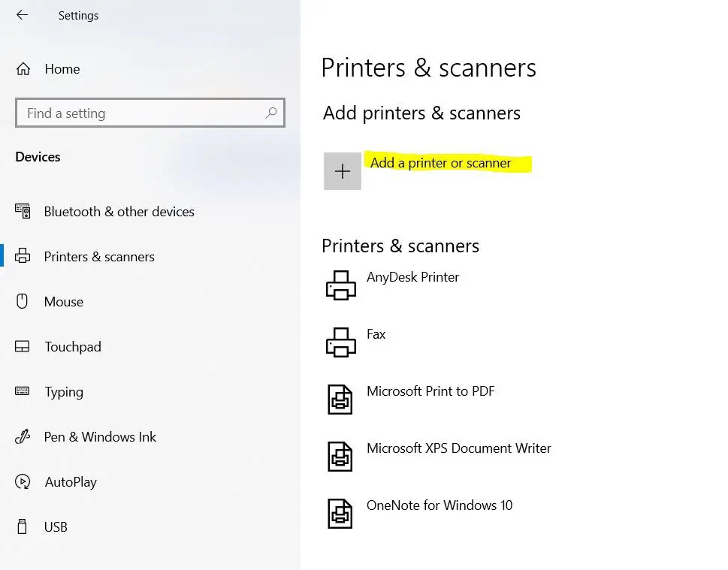728x570 pixels.
Task: Open Typing settings page
Action: pos(64,392)
